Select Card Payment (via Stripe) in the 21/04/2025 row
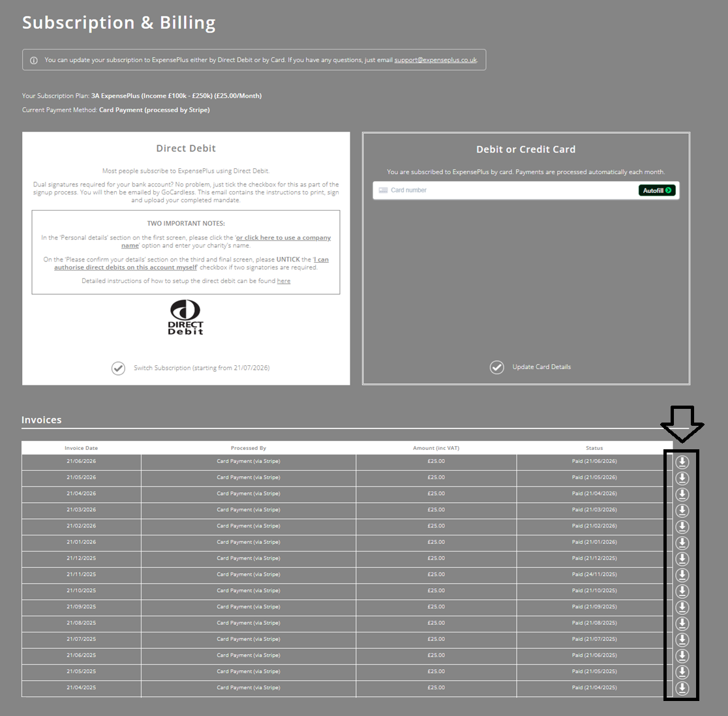 pyautogui.click(x=249, y=688)
